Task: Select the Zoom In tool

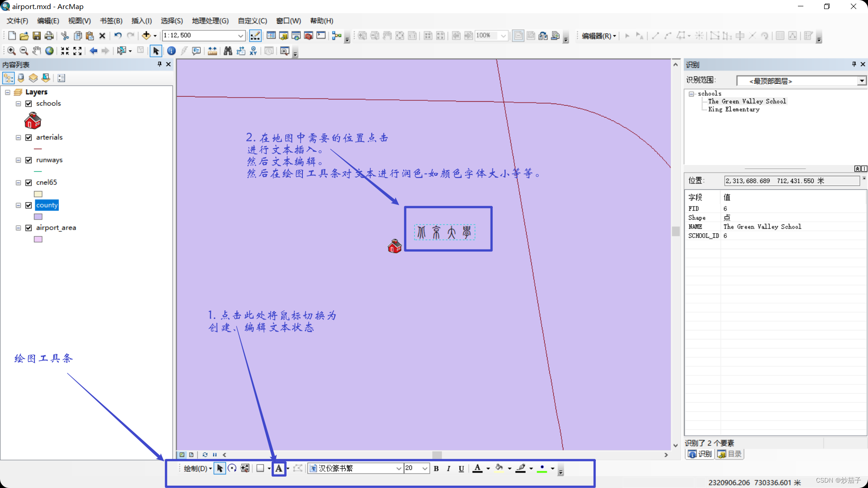Action: point(12,51)
